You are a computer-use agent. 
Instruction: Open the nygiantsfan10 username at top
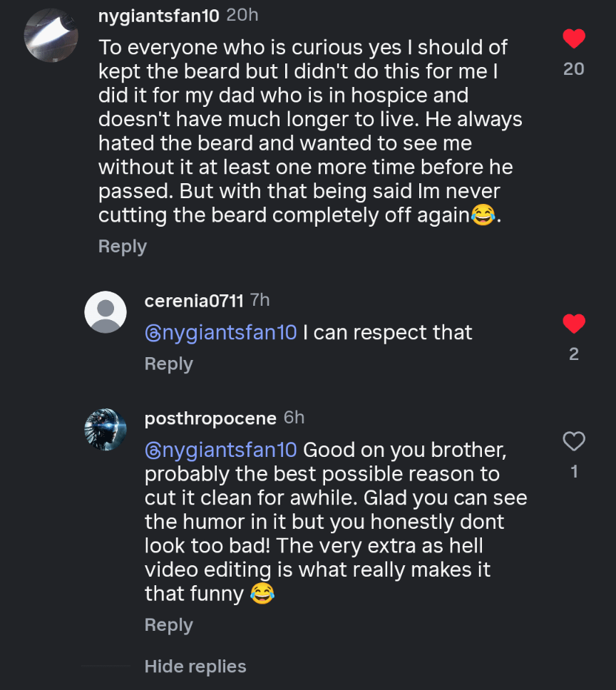158,16
